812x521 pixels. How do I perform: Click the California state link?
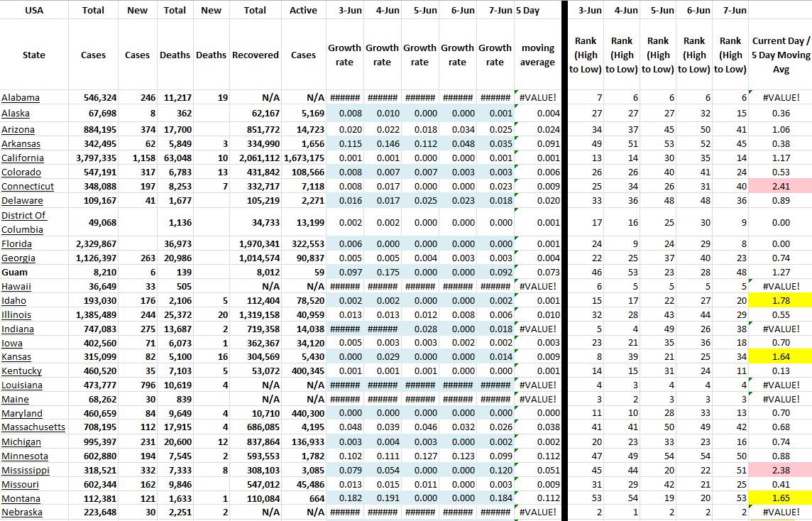pos(23,158)
